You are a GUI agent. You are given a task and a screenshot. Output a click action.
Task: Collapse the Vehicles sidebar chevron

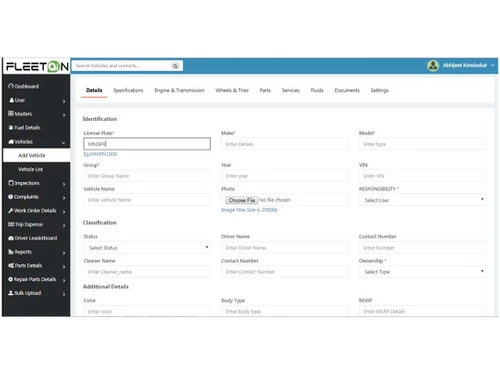click(x=64, y=143)
